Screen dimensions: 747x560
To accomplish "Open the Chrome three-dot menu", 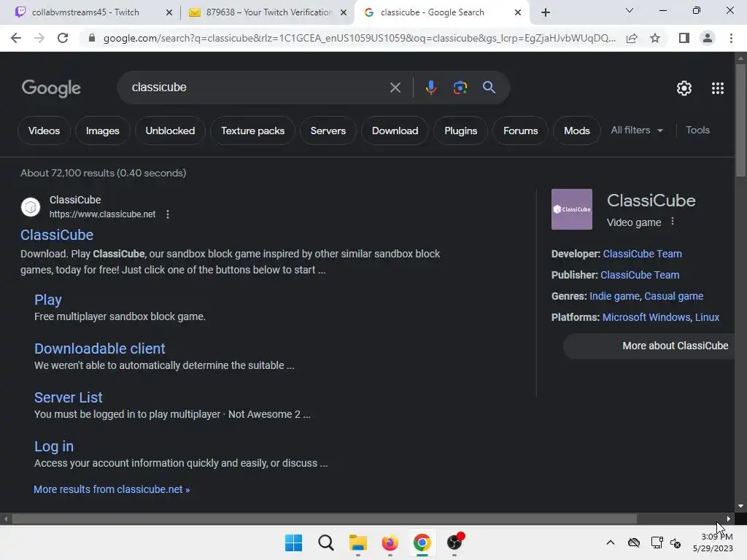I will pyautogui.click(x=731, y=38).
